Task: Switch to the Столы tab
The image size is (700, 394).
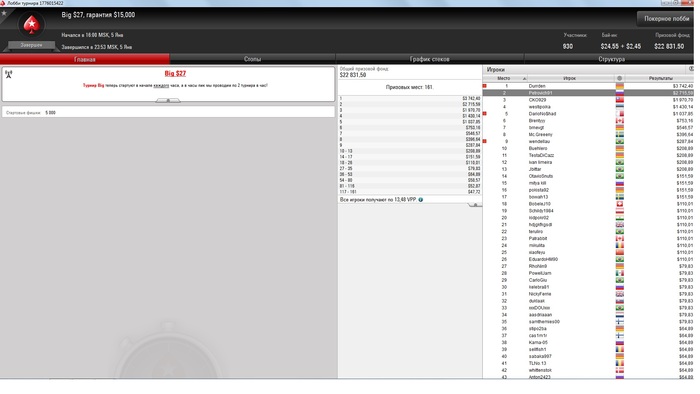Action: [252, 59]
